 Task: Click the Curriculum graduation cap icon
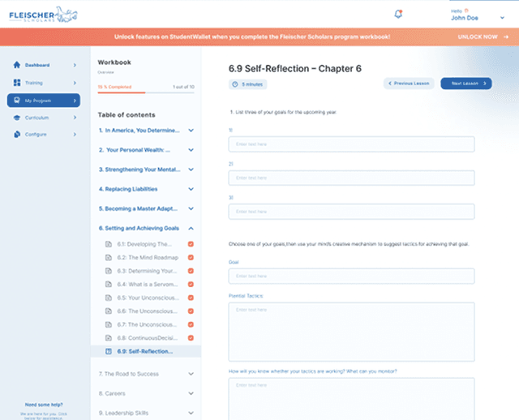(x=17, y=118)
